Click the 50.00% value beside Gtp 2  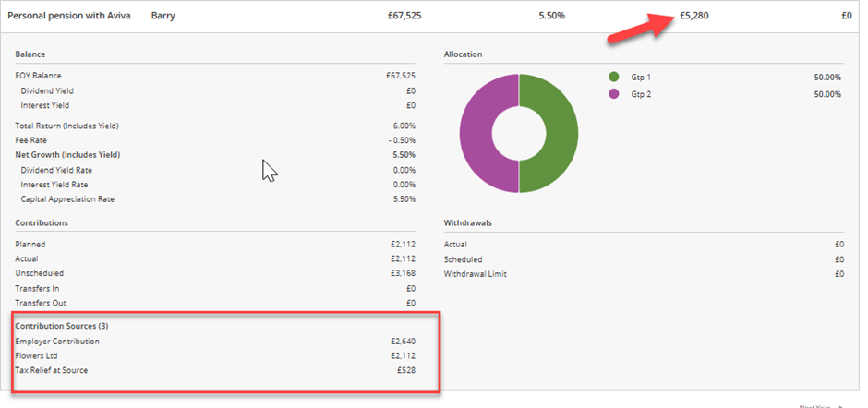coord(827,94)
